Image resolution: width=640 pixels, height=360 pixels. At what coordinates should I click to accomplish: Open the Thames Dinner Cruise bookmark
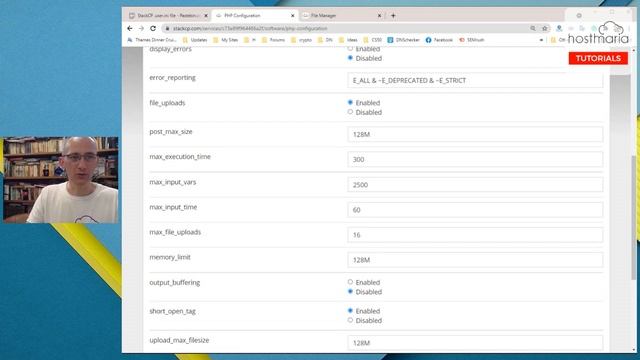[x=151, y=40]
